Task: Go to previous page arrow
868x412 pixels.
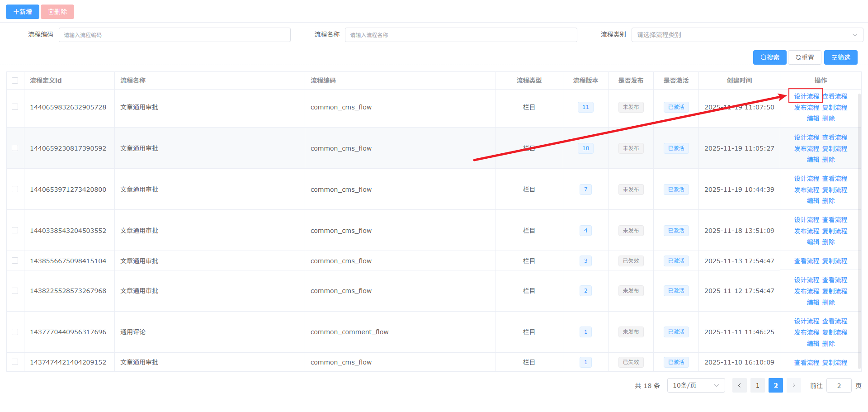Action: click(x=739, y=385)
